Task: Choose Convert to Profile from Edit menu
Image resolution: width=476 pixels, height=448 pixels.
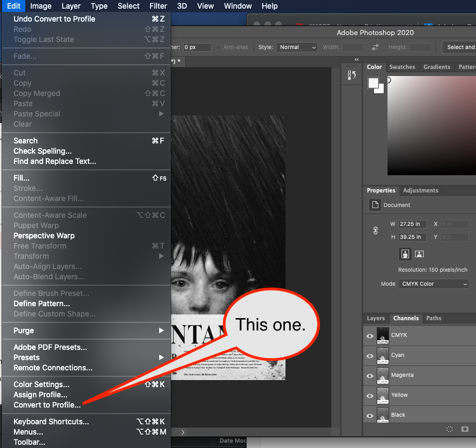Action: (x=47, y=405)
